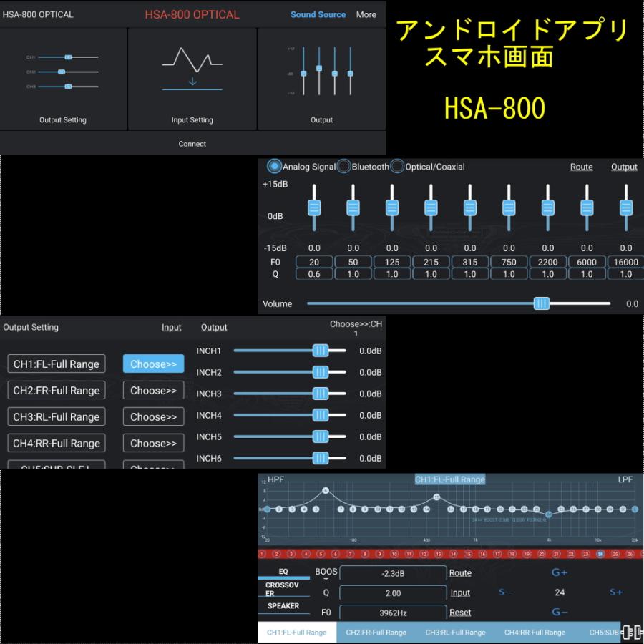The width and height of the screenshot is (644, 644).
Task: Click Q field showing 0.6
Action: click(314, 274)
